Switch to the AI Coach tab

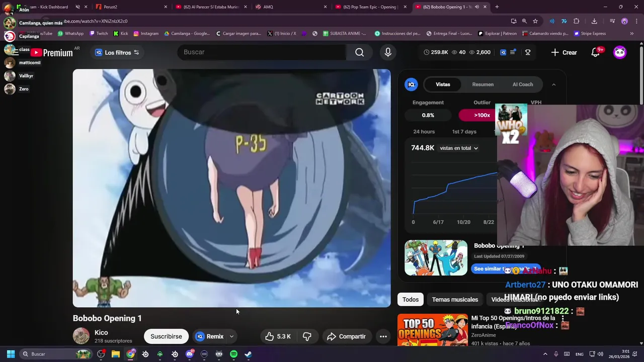(x=523, y=84)
